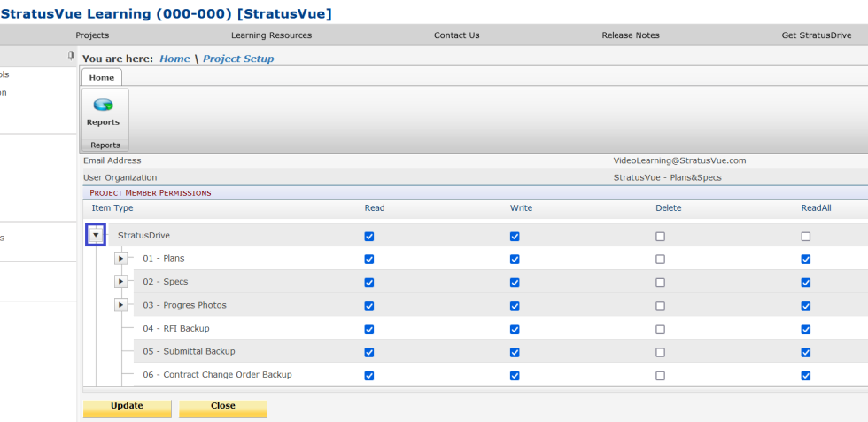Uncheck ReadAll for 04 - RFI Backup
The height and width of the screenshot is (422, 868).
(x=806, y=330)
